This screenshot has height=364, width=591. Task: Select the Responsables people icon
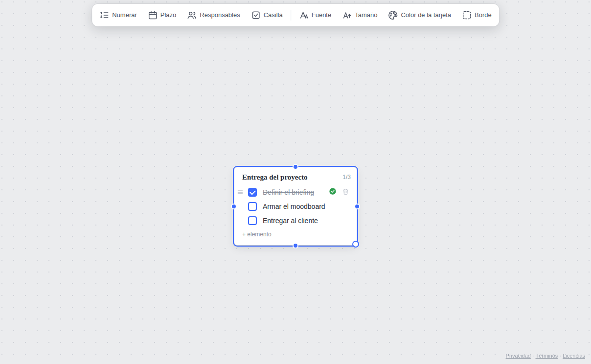point(192,15)
